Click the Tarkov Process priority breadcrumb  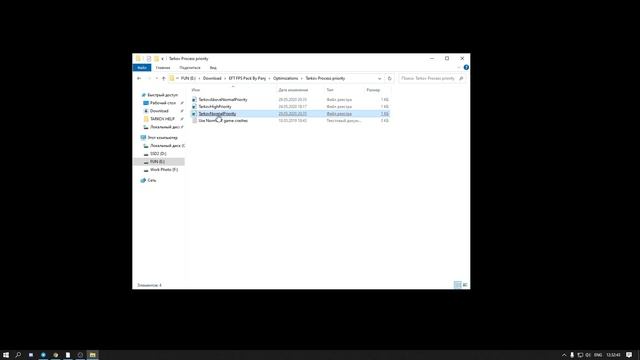click(325, 78)
